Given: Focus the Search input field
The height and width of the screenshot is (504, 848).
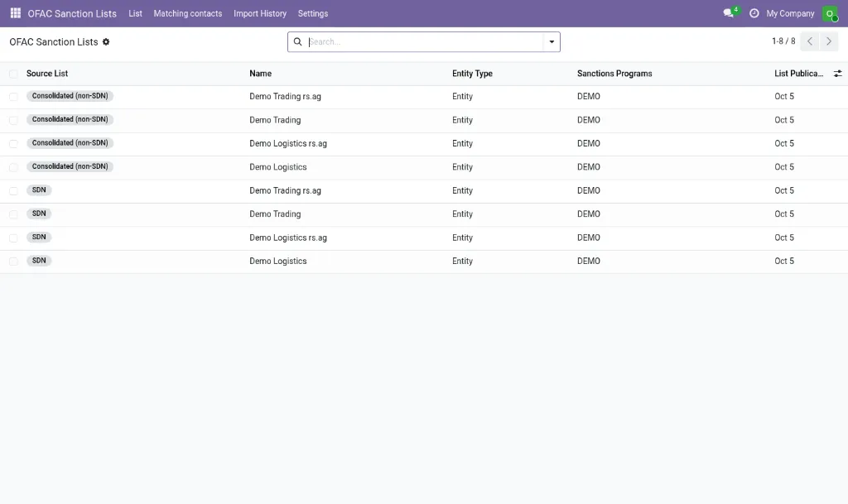Looking at the screenshot, I should [x=425, y=41].
